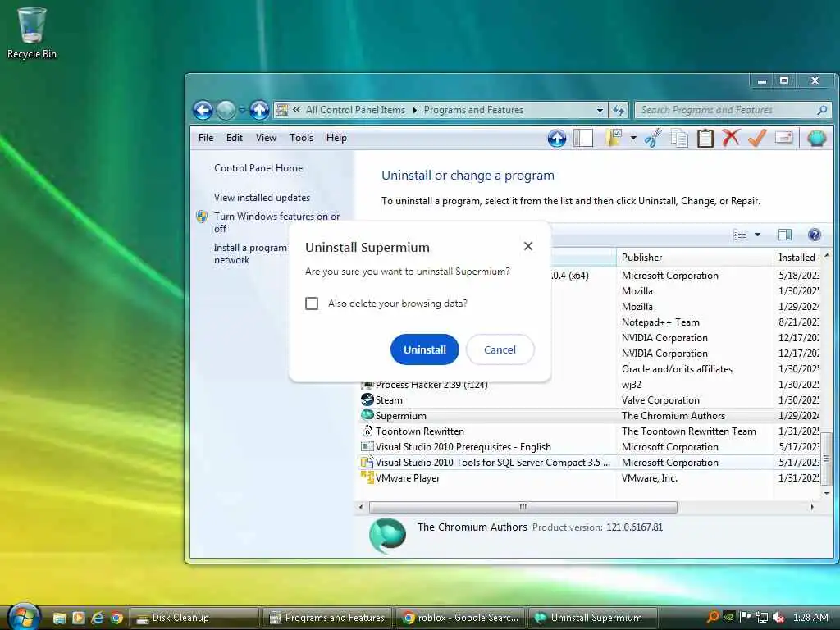The height and width of the screenshot is (630, 840).
Task: Click the mail envelope toolbar icon
Action: (783, 138)
